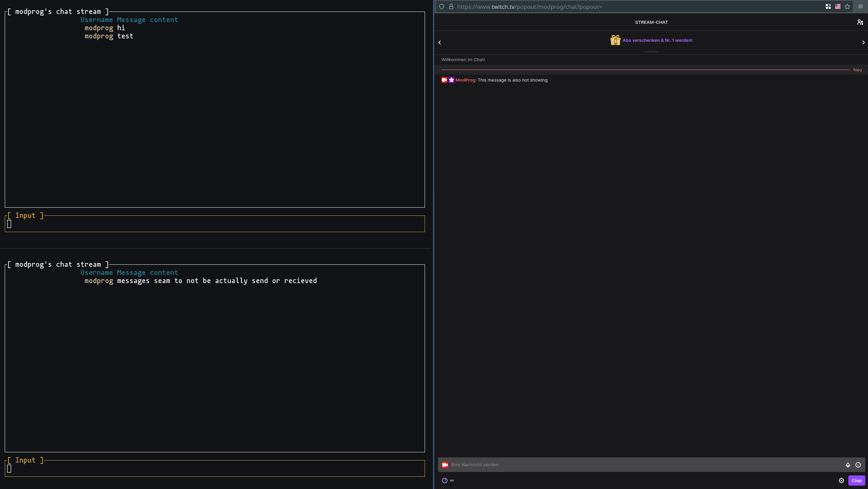
Task: Click the lower "modprog's chat stream" title
Action: coord(58,264)
